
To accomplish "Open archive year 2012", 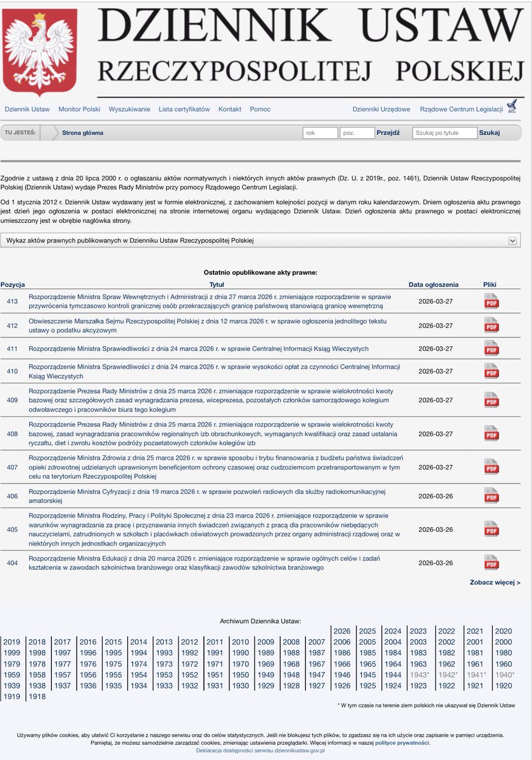I will tap(189, 642).
